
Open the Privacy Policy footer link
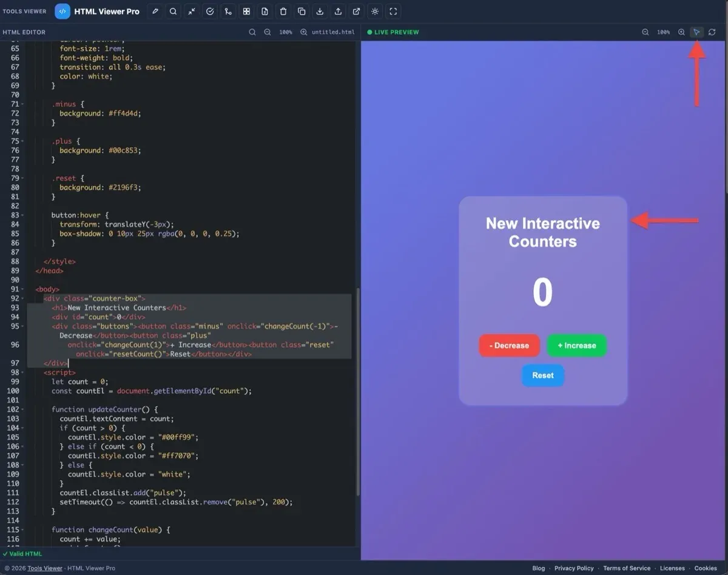click(574, 568)
